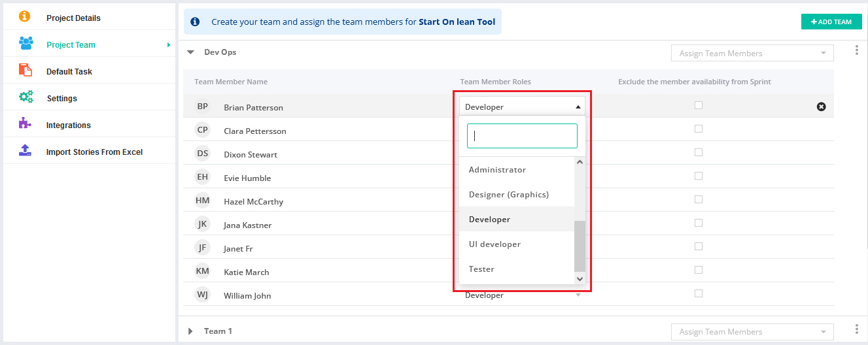Open the Dev Ops team kebab menu
The image size is (868, 345).
pyautogui.click(x=857, y=50)
